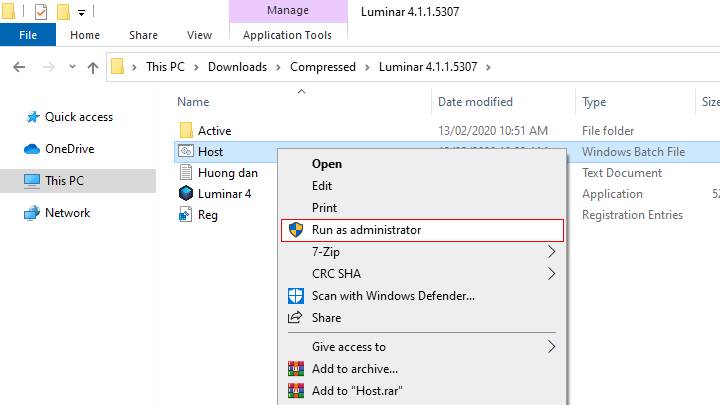The height and width of the screenshot is (405, 720).
Task: Navigate to Compressed in breadcrumb
Action: 323,67
